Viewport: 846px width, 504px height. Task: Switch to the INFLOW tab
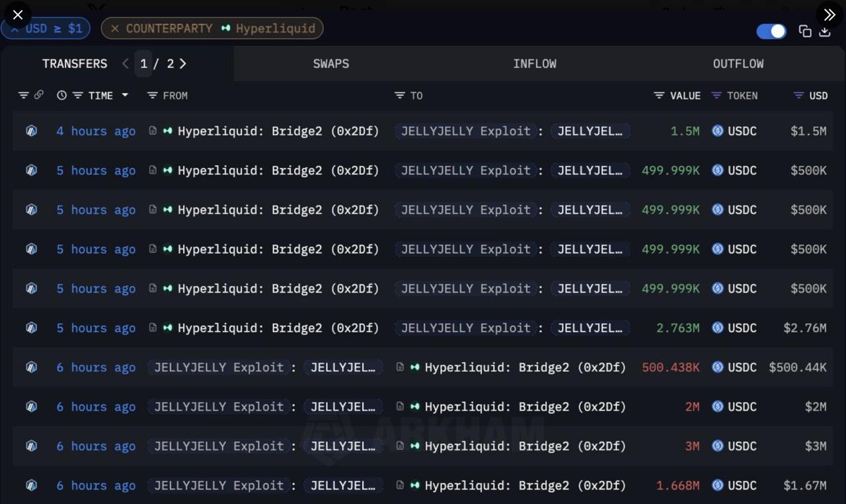(535, 63)
